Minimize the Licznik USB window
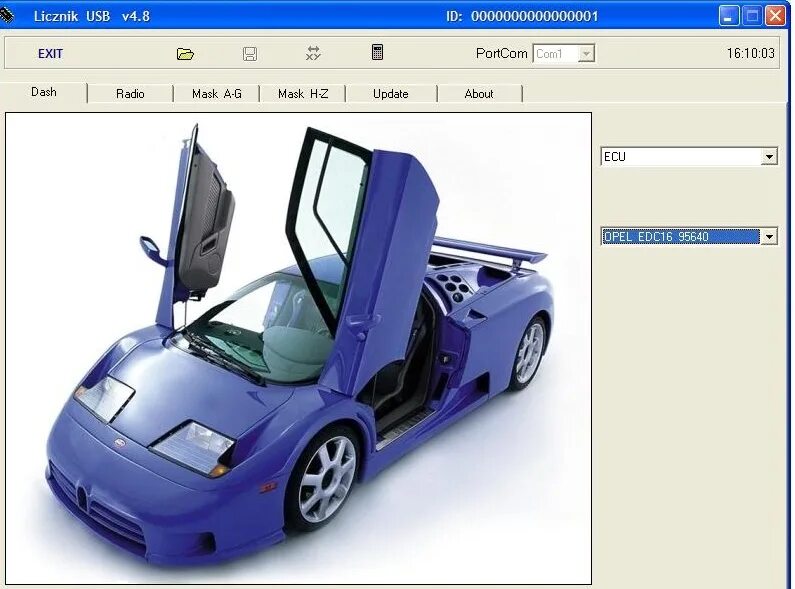The image size is (795, 589). coord(728,16)
